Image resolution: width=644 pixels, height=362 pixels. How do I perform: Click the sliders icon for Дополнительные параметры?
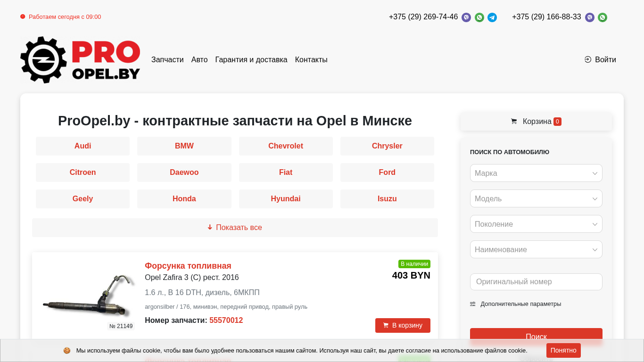point(473,304)
